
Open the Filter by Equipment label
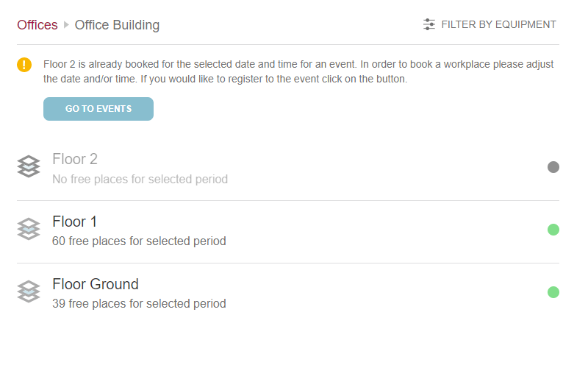coord(498,24)
